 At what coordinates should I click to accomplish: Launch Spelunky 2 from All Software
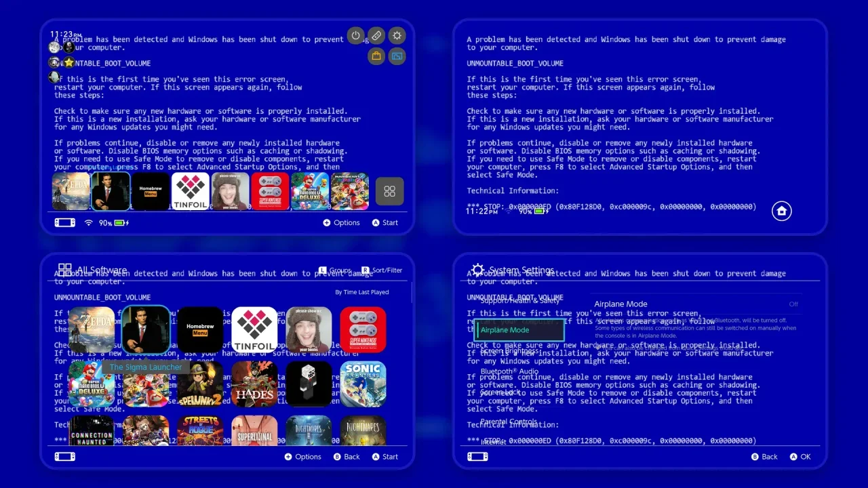coord(200,384)
